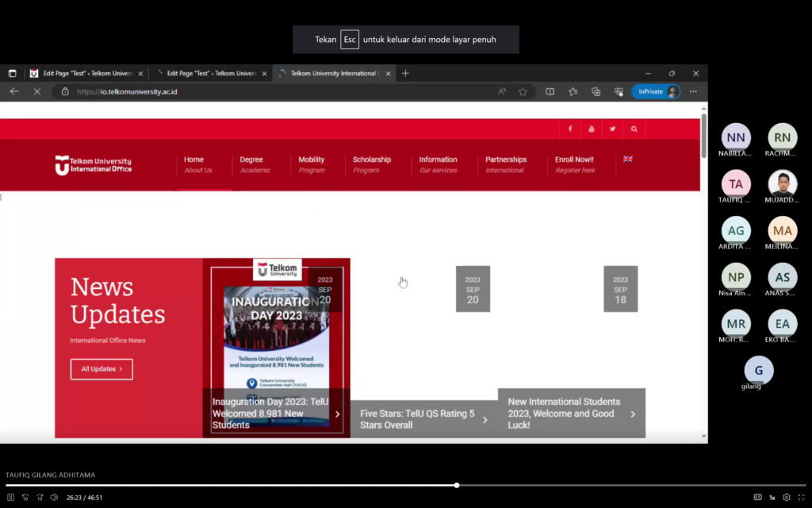Screen dimensions: 812x508
Task: Open the 1x playback speed menu
Action: point(772,498)
